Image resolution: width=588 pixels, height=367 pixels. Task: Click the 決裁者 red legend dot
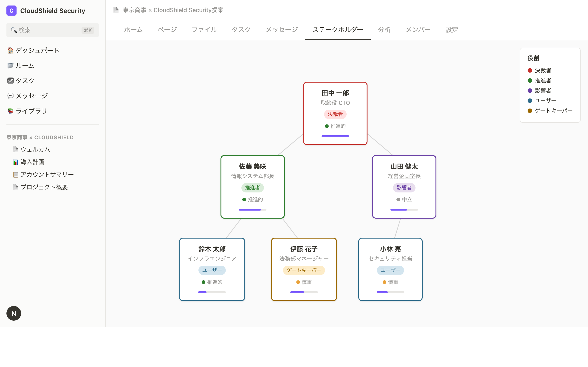click(530, 70)
